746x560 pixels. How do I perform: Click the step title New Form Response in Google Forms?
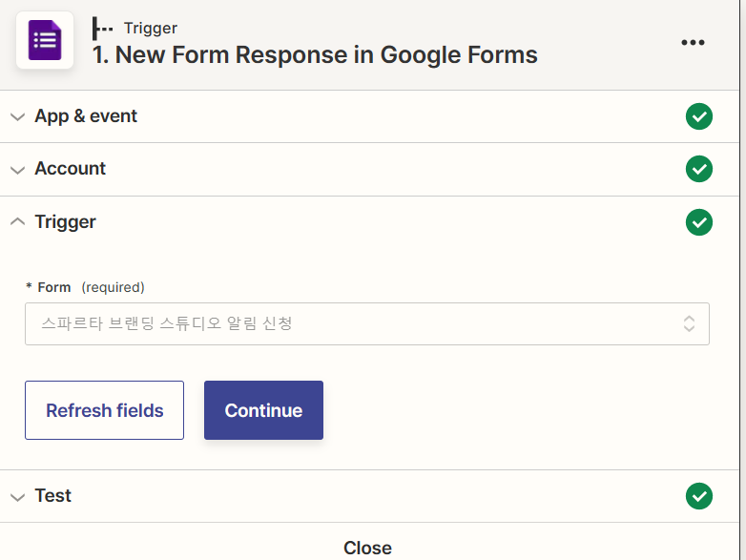coord(315,54)
